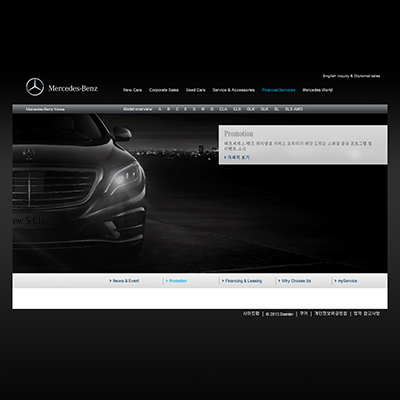Open the Financing & Leasing tab
Screen dimensions: 400x400
click(x=242, y=281)
